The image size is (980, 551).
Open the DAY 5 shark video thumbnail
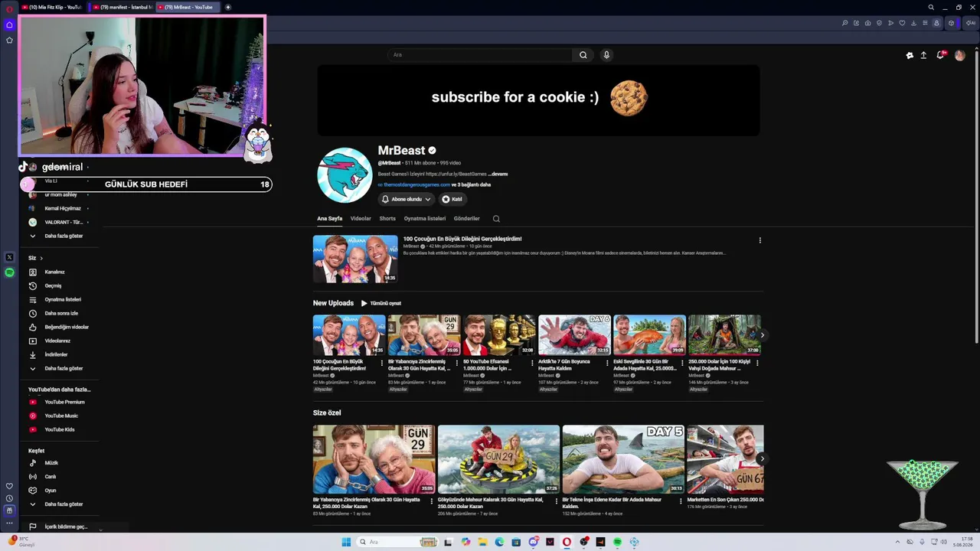(x=623, y=459)
